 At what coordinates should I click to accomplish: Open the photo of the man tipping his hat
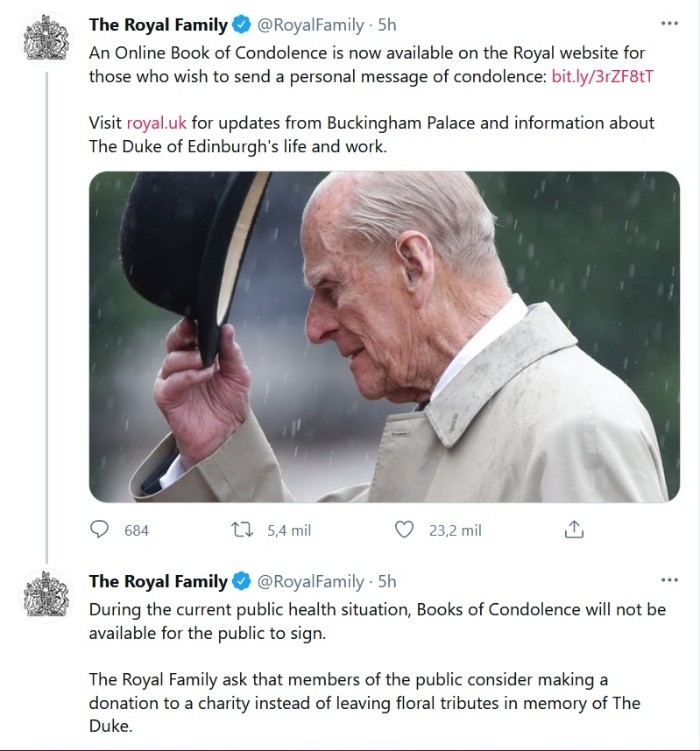(x=378, y=335)
